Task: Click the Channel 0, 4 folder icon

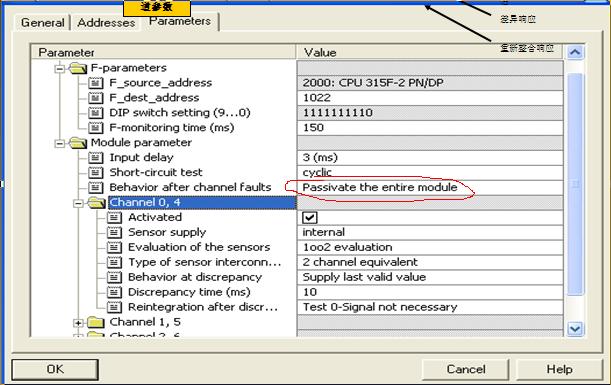Action: point(97,203)
